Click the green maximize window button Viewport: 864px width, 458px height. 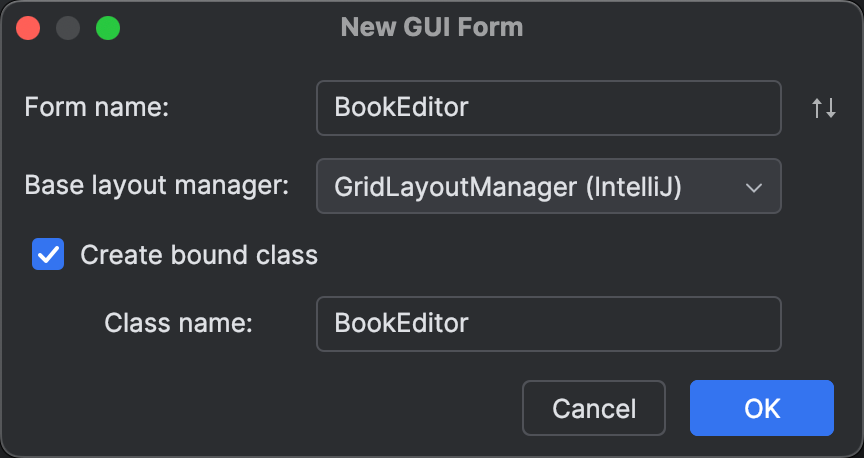[108, 28]
